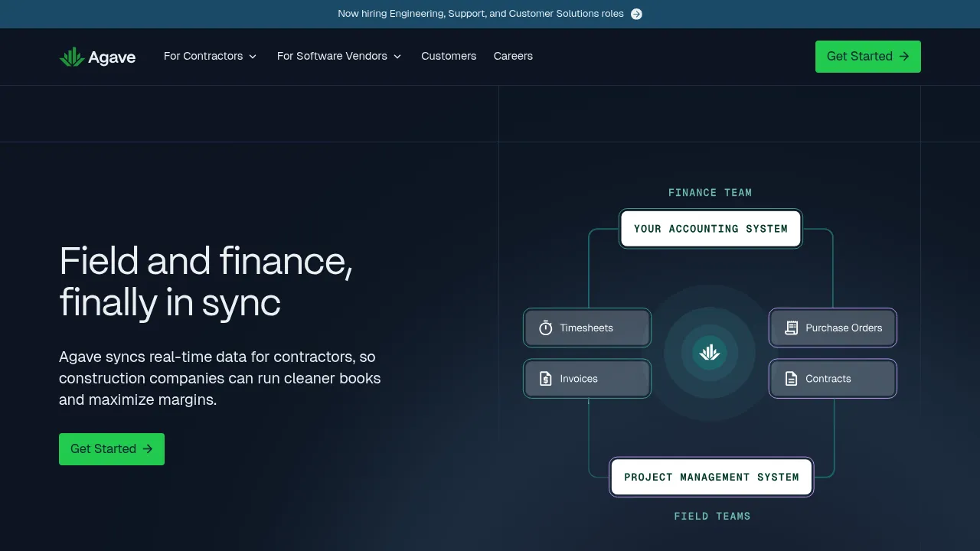
Task: Click the headline Field and finance
Action: pyautogui.click(x=206, y=282)
